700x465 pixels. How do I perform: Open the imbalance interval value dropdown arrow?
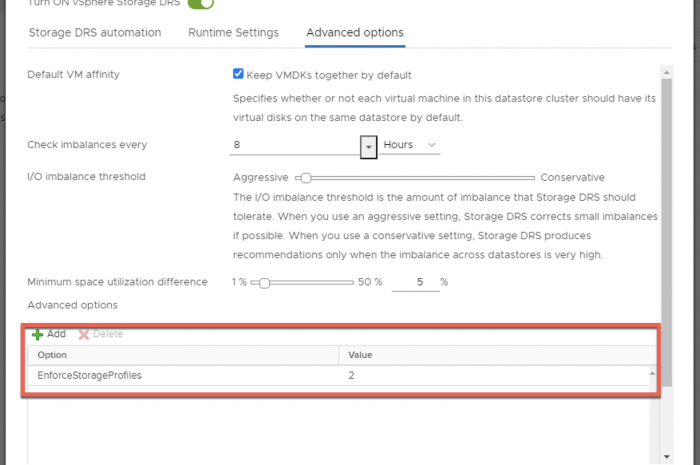coord(368,146)
